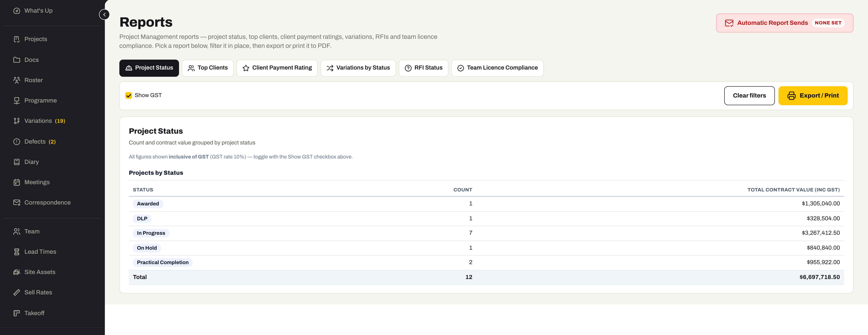Click the shuffle icon on Variations by Status
Screen dimensions: 868x335
[x=330, y=68]
